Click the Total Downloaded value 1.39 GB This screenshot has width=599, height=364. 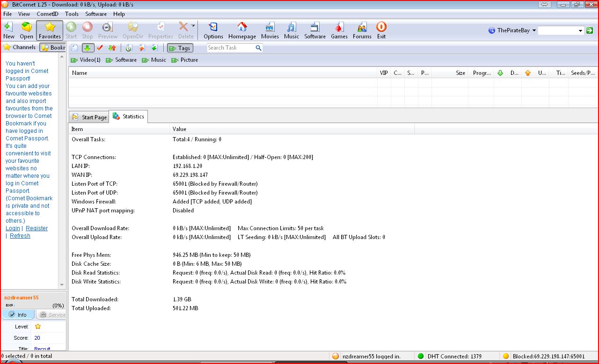182,299
